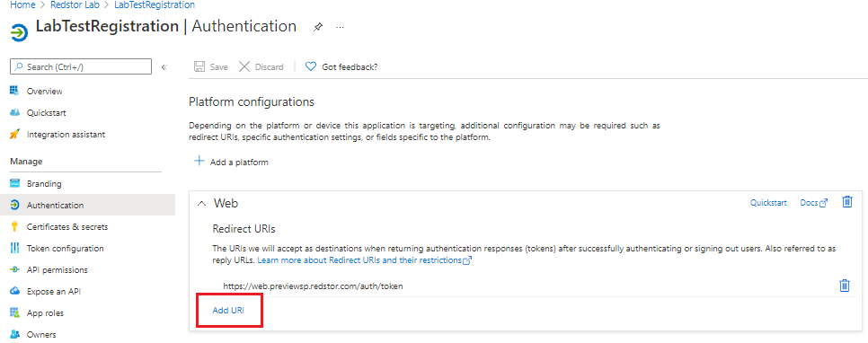Click the Certificates & secrets key icon
The image size is (868, 343).
tap(15, 227)
